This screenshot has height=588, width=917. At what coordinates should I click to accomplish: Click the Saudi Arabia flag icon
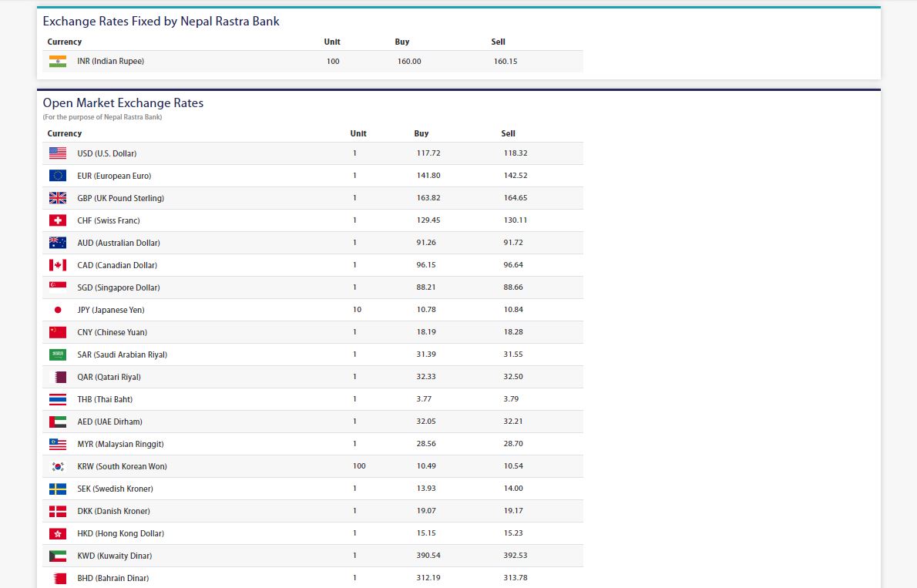pos(57,354)
